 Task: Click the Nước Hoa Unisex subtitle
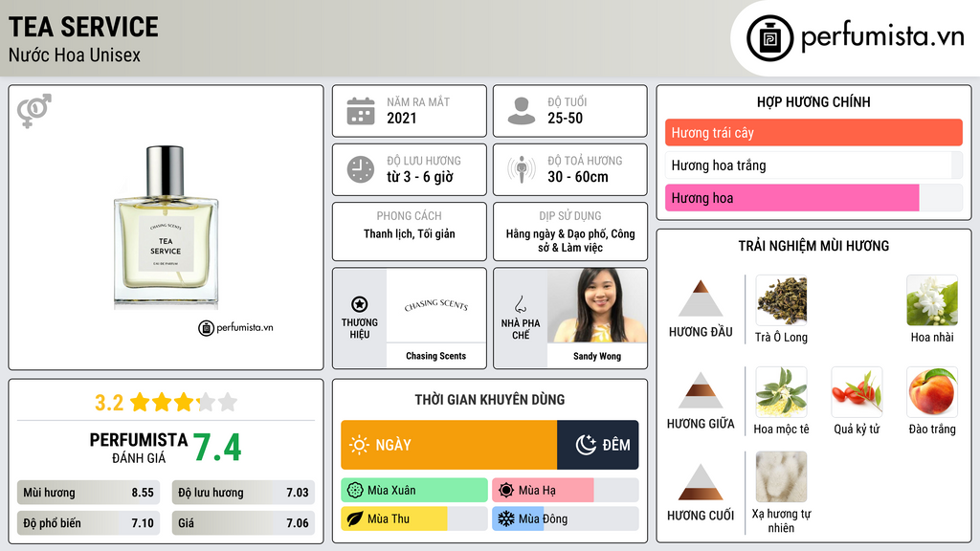75,55
